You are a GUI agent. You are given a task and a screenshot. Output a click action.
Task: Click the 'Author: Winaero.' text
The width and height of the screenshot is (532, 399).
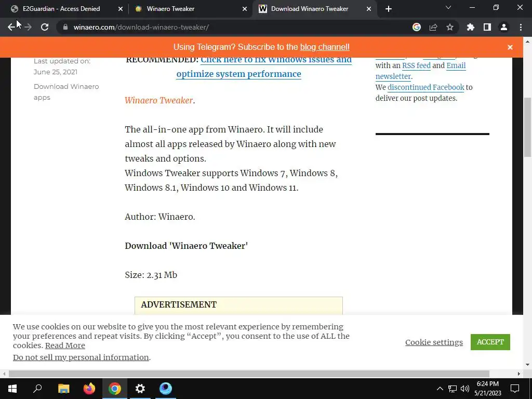(160, 217)
